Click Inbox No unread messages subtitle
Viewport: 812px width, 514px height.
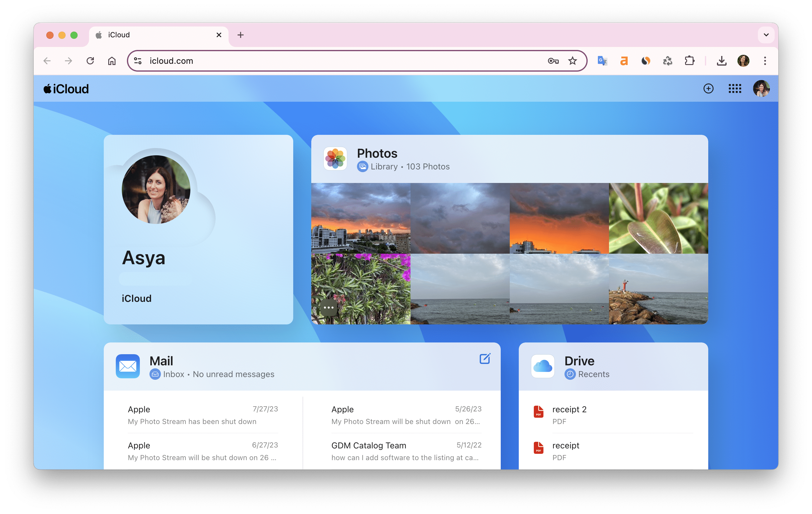pos(212,374)
